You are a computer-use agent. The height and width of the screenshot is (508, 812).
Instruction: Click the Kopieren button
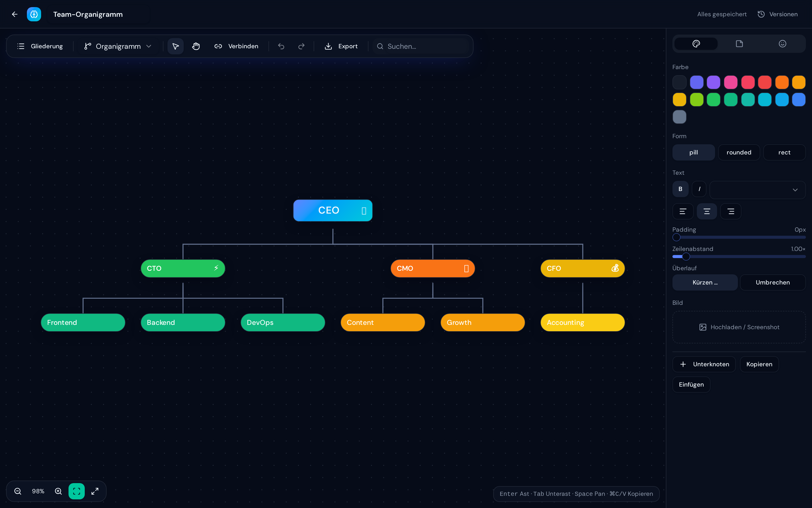[759, 364]
